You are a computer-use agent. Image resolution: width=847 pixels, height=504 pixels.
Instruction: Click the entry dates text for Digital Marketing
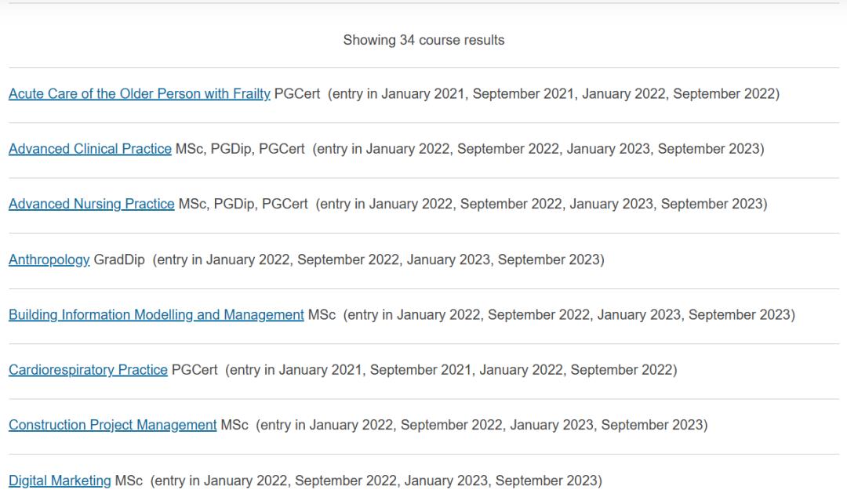pyautogui.click(x=376, y=480)
